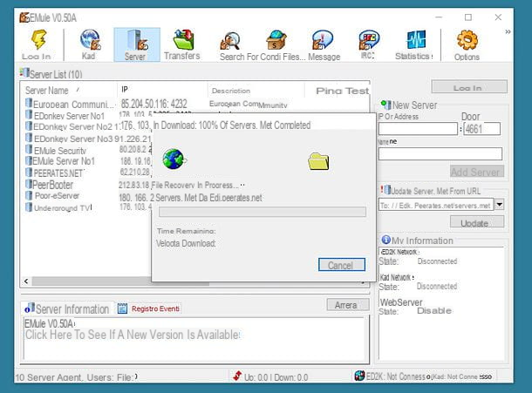Click the servers.met URL combo box text
This screenshot has height=393, width=532.
(436, 205)
